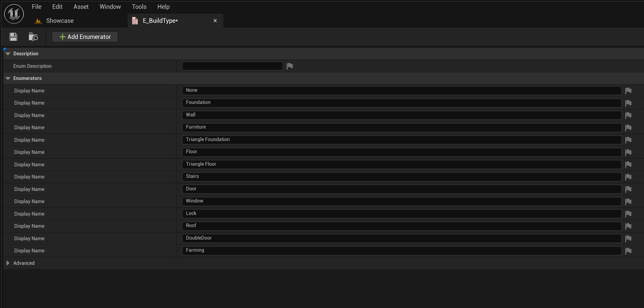Click the flag icon for Triangle Floor
Screen dimensions: 644x308
[x=628, y=164]
